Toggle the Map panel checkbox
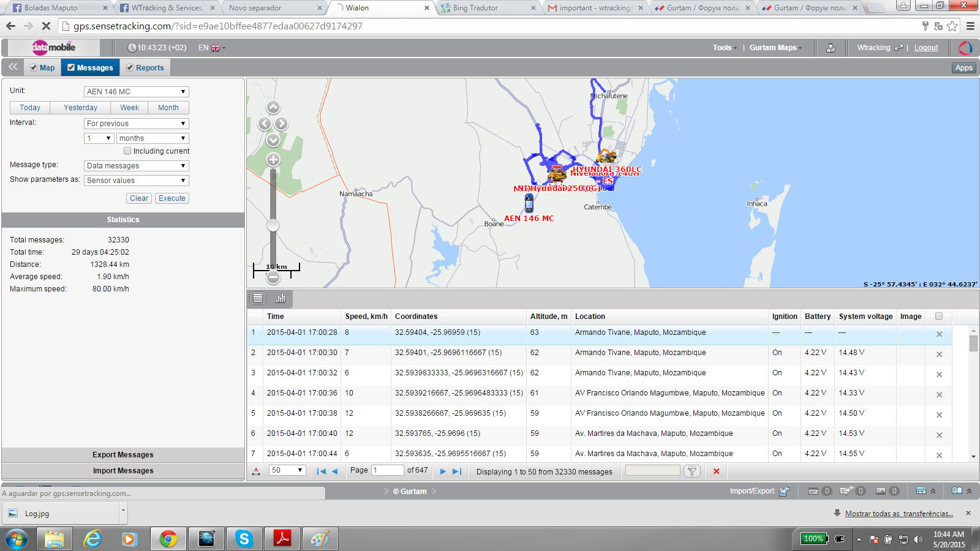The width and height of the screenshot is (980, 551). click(34, 68)
